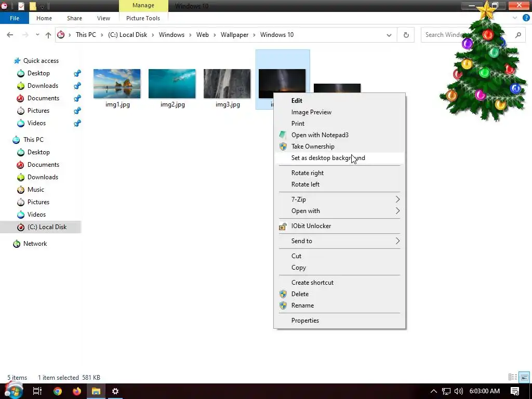Image resolution: width=532 pixels, height=399 pixels.
Task: Switch to the View ribbon tab
Action: point(103,18)
